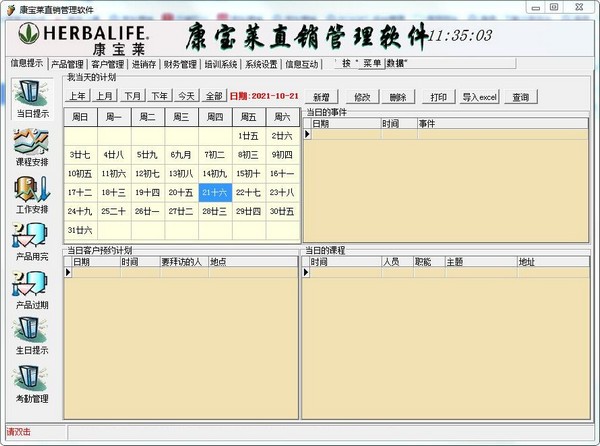Click the 删除 button
This screenshot has width=600, height=446.
[x=398, y=97]
